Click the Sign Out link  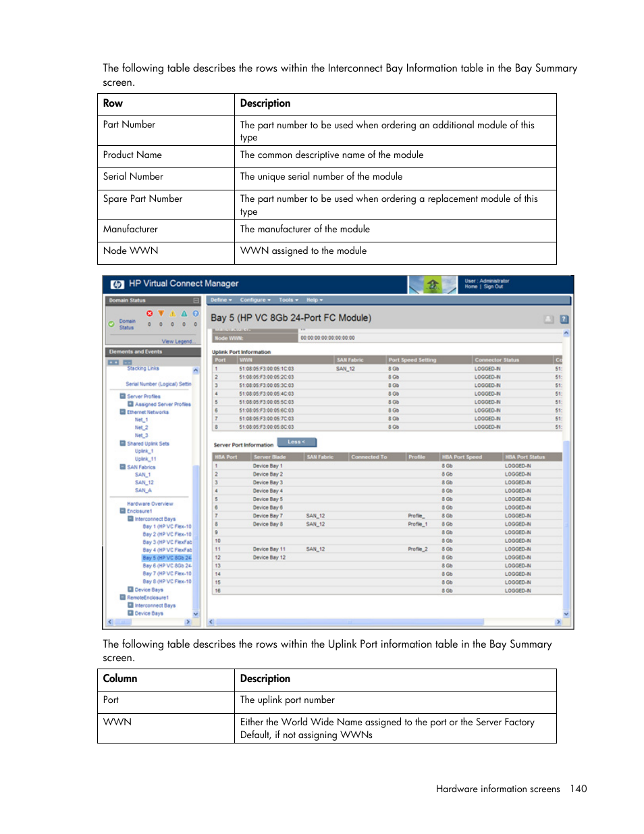pyautogui.click(x=493, y=287)
